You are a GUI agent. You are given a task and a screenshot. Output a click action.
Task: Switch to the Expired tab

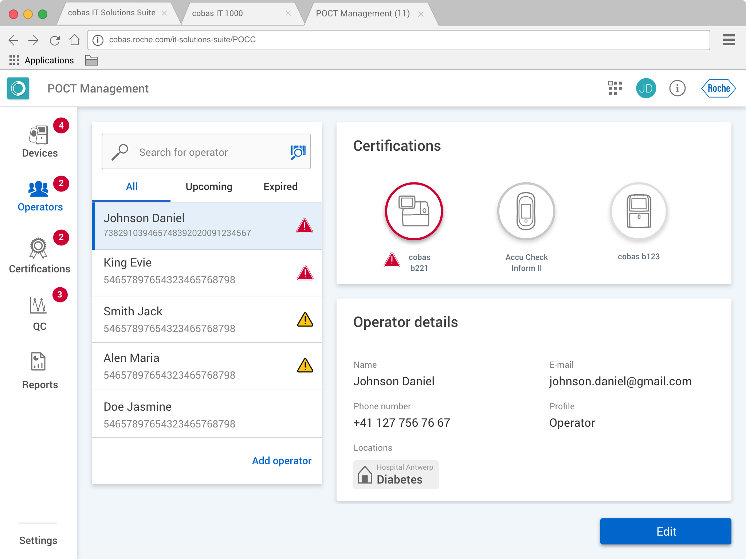click(280, 186)
